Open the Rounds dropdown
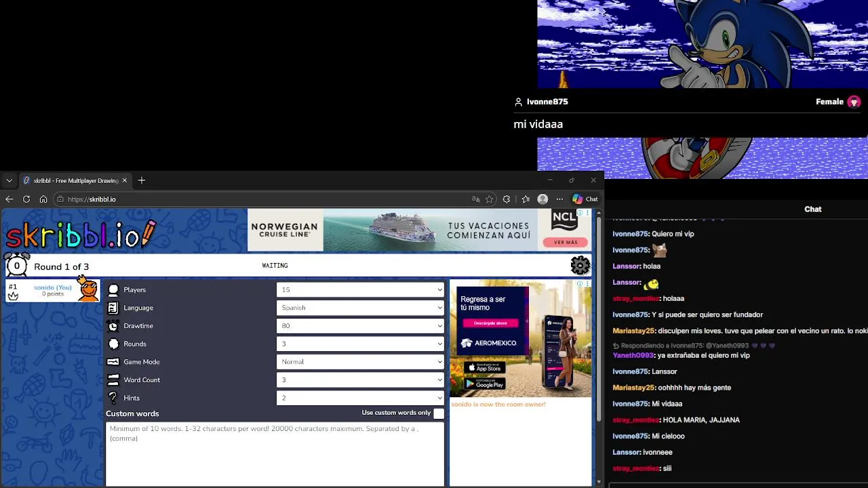The width and height of the screenshot is (868, 488). click(360, 344)
